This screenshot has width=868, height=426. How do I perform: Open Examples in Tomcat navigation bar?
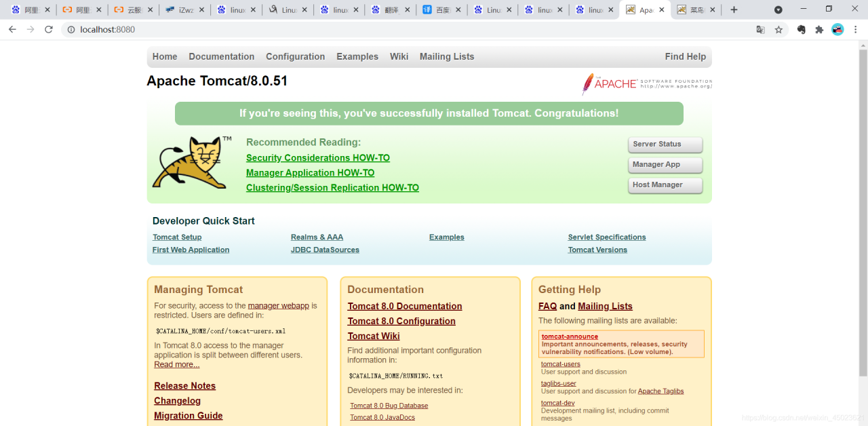click(357, 56)
